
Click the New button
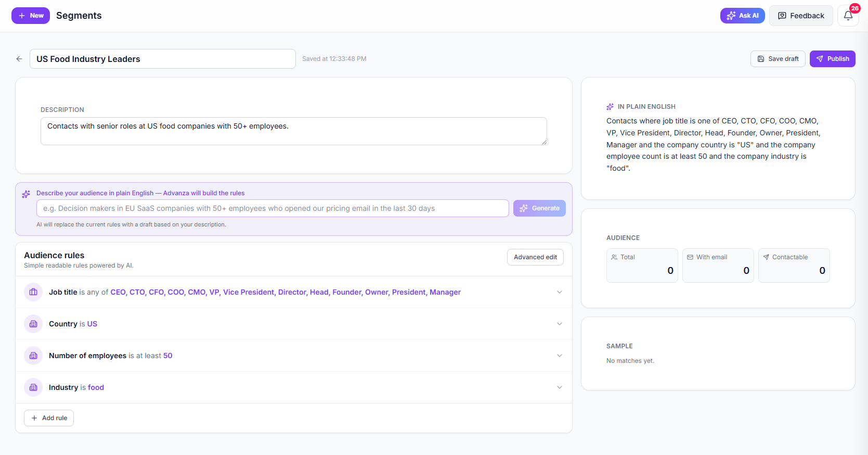(31, 16)
